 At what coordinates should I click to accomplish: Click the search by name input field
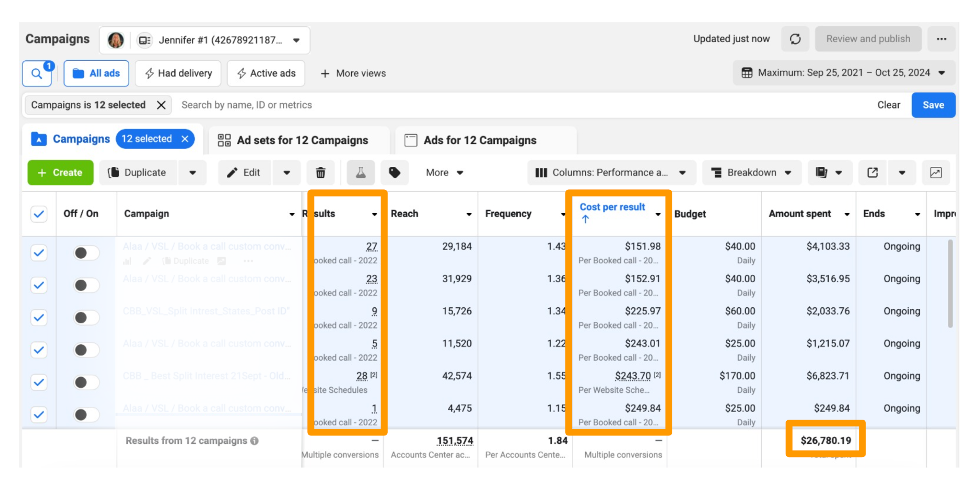pyautogui.click(x=522, y=105)
